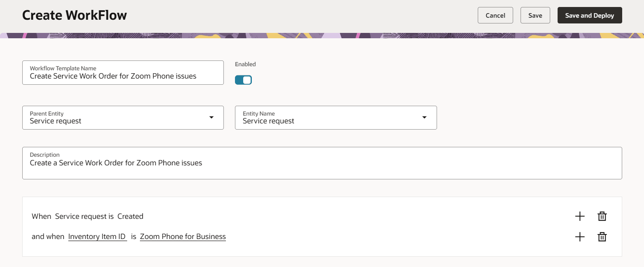Select the 'Service request' value under Entity Name

coord(268,121)
